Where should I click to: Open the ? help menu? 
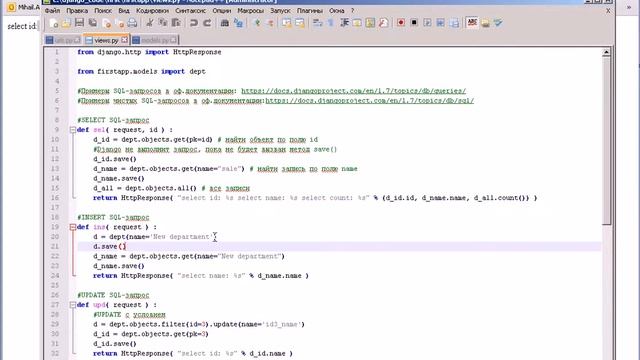(353, 11)
